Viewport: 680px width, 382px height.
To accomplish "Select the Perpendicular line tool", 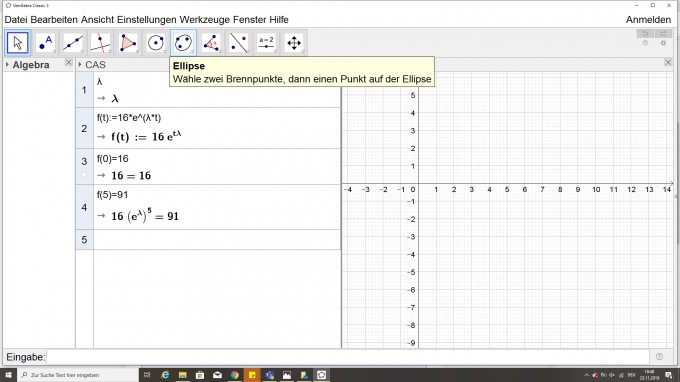I will click(x=100, y=43).
